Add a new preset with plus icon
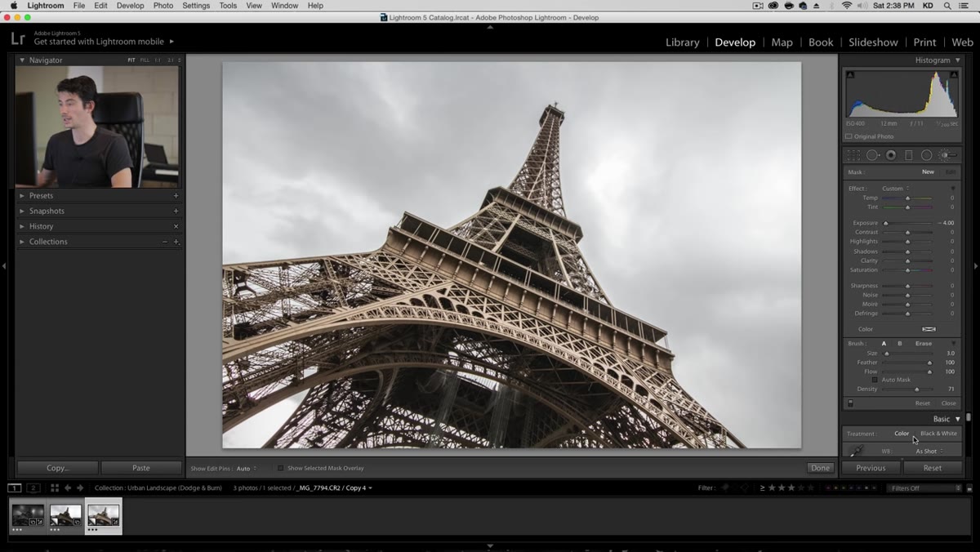 coord(176,196)
